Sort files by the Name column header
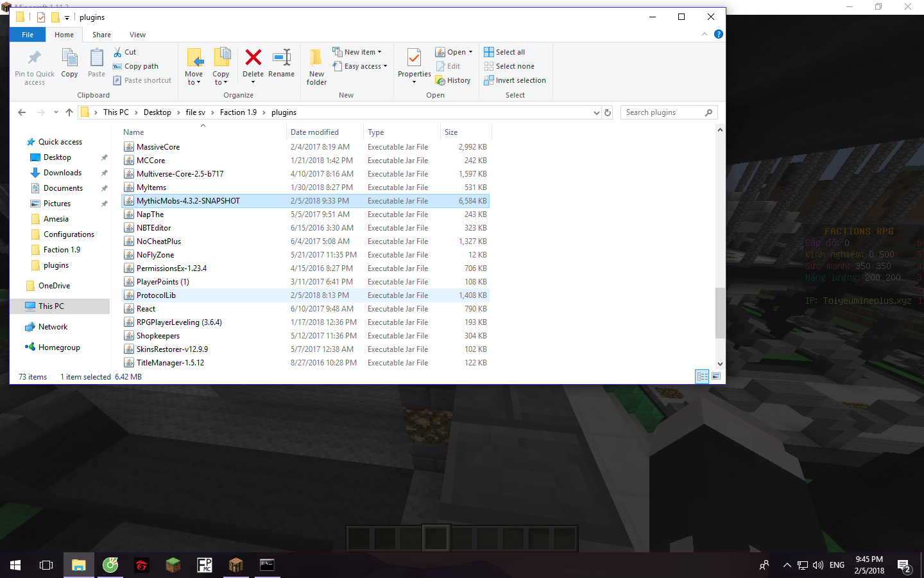This screenshot has width=924, height=578. coord(203,132)
